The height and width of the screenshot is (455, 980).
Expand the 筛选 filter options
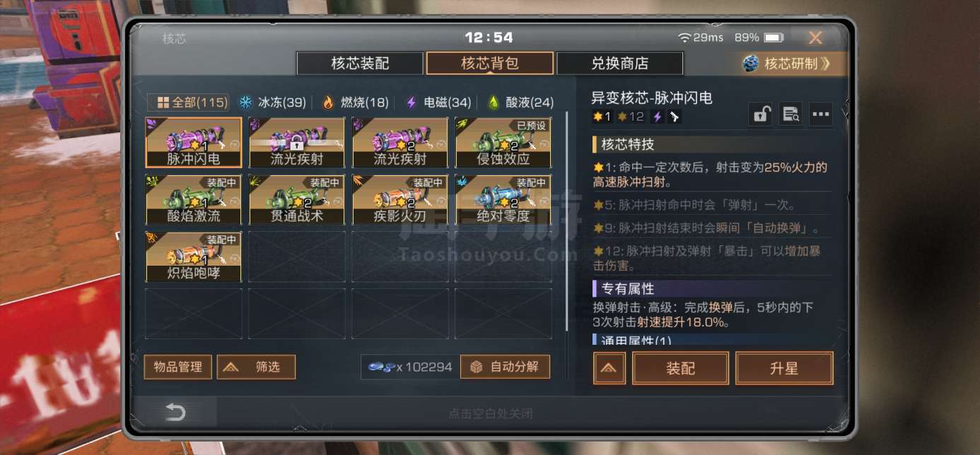tap(256, 367)
